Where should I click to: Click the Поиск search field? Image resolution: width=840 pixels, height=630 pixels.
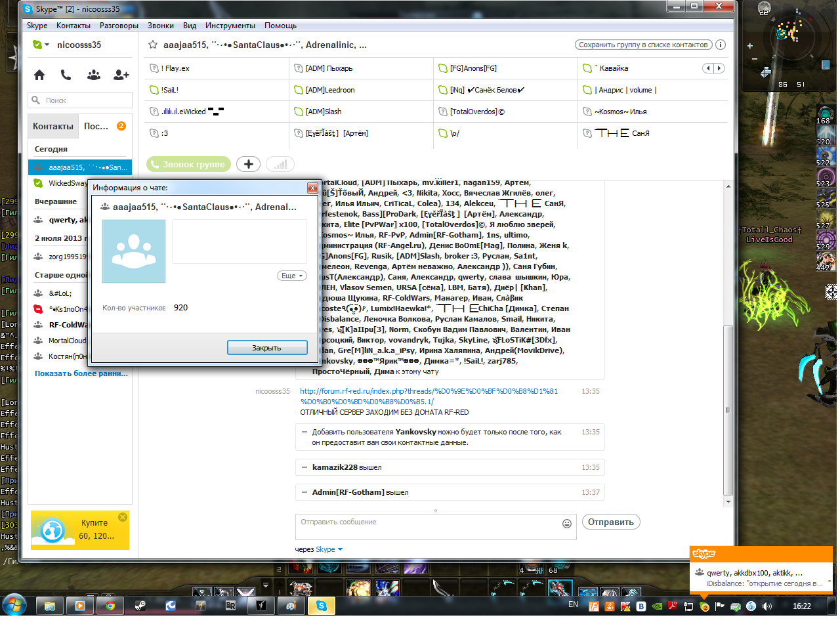(x=80, y=100)
